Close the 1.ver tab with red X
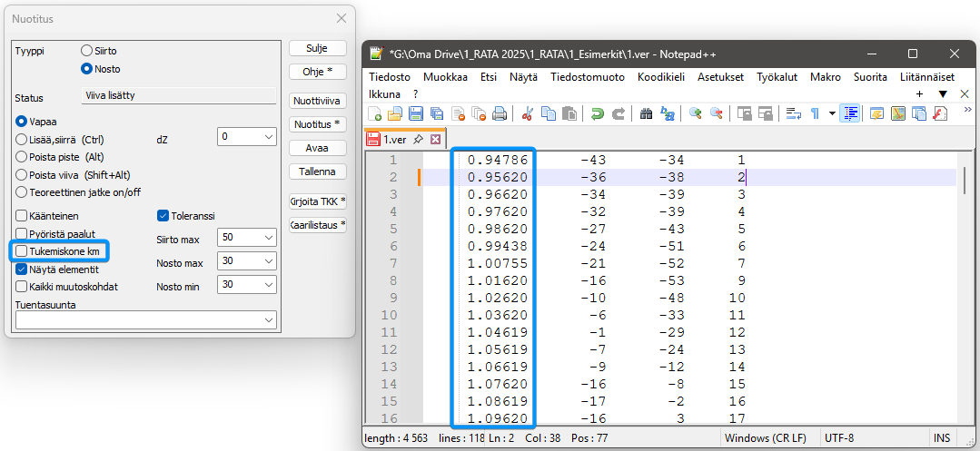The width and height of the screenshot is (980, 451). point(435,140)
